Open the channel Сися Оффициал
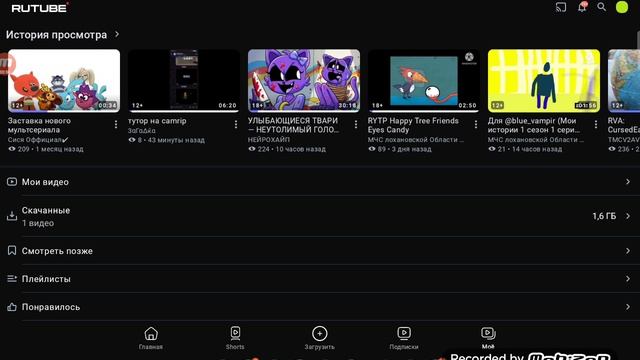The height and width of the screenshot is (360, 640). point(38,140)
